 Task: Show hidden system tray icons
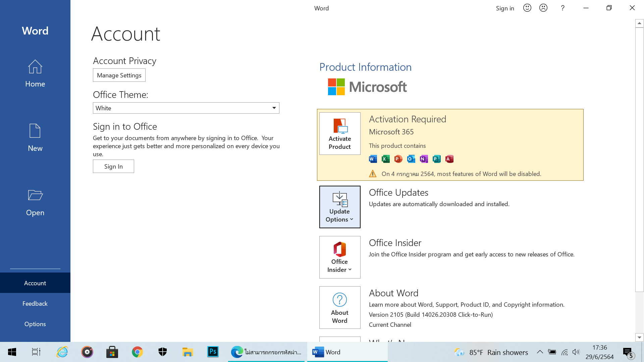540,352
